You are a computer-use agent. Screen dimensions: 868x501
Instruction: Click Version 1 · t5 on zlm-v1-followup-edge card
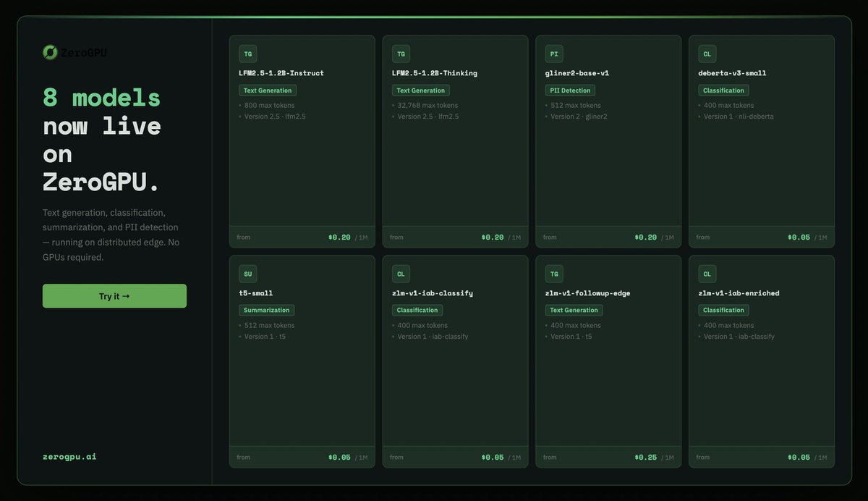(571, 337)
